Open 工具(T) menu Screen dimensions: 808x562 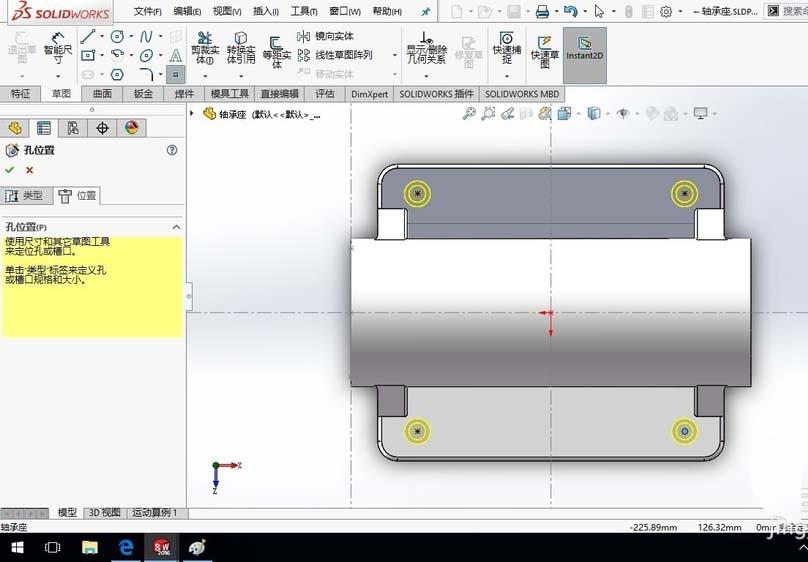(x=304, y=11)
